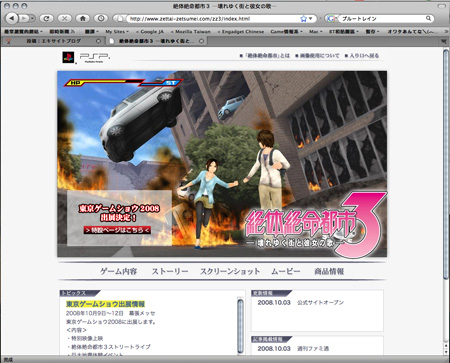The height and width of the screenshot is (363, 450).
Task: Open the history clock icon
Action: coord(101,19)
